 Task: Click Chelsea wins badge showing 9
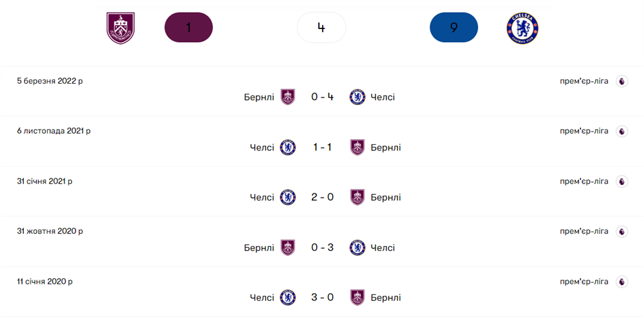click(x=453, y=28)
